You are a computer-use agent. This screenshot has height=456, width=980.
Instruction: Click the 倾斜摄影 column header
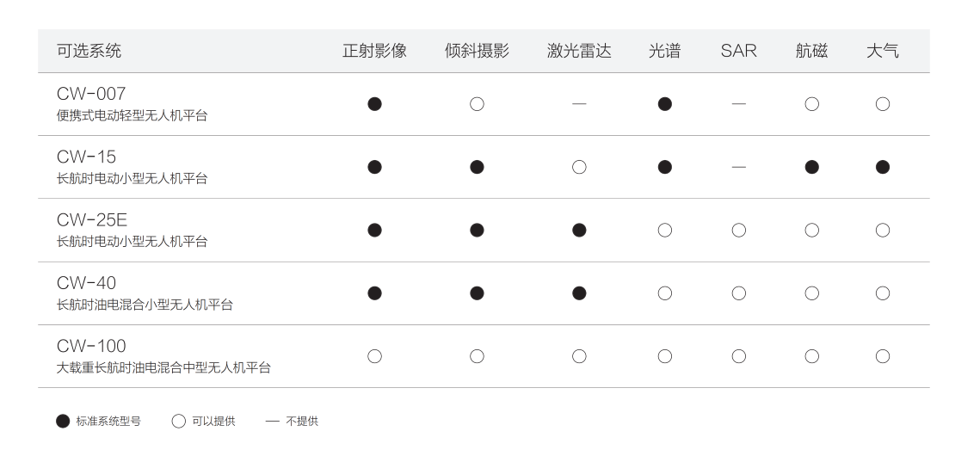[477, 51]
